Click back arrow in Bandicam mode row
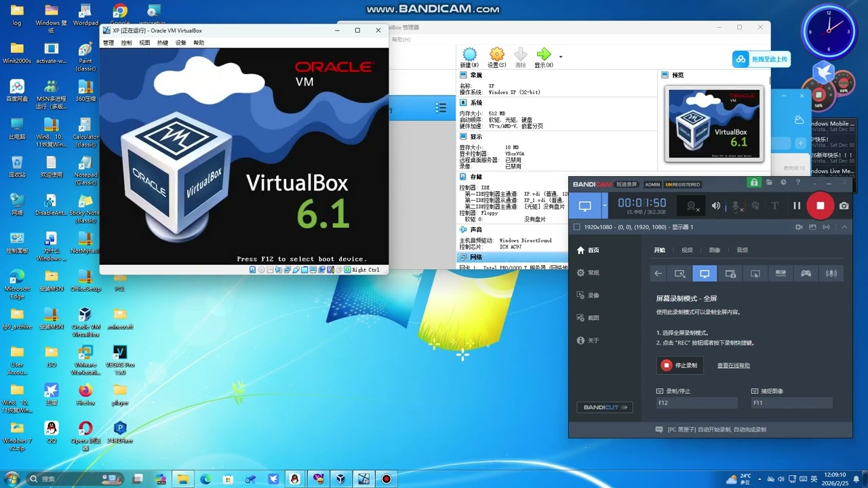Screen dimensions: 868x488 point(658,274)
